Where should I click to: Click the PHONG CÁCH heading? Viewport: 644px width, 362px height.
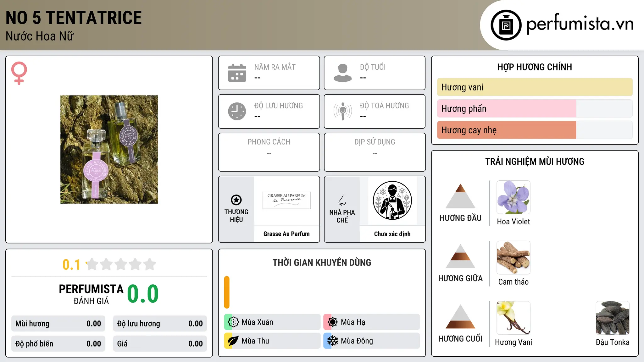click(x=269, y=142)
